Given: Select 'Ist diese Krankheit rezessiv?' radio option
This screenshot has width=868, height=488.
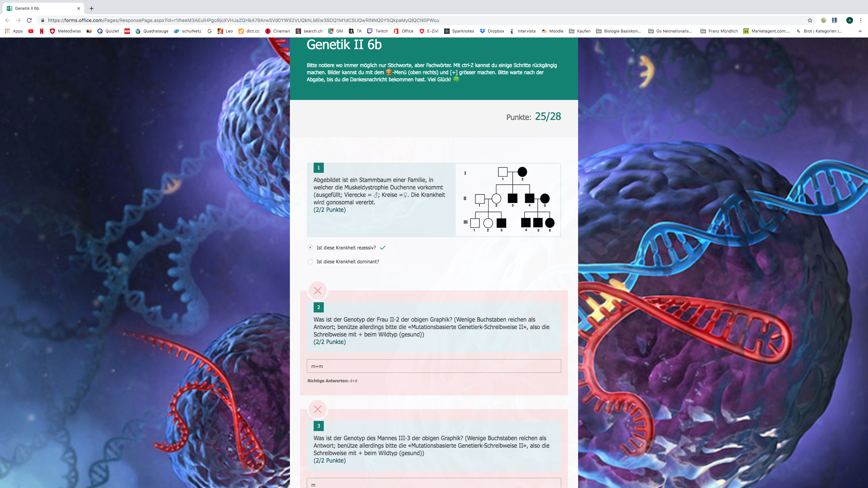Looking at the screenshot, I should pos(310,248).
